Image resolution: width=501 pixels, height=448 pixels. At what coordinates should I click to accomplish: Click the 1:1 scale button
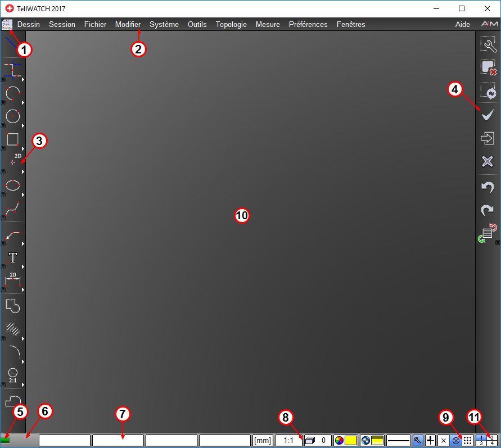click(x=288, y=441)
